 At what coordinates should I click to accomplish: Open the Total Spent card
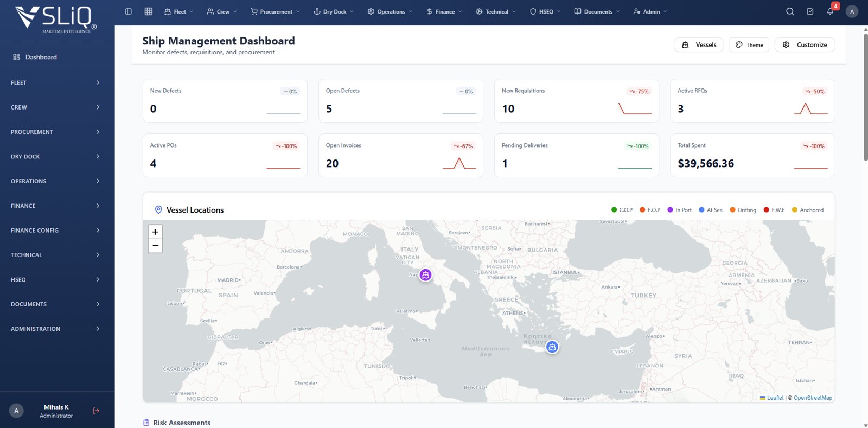pyautogui.click(x=752, y=156)
